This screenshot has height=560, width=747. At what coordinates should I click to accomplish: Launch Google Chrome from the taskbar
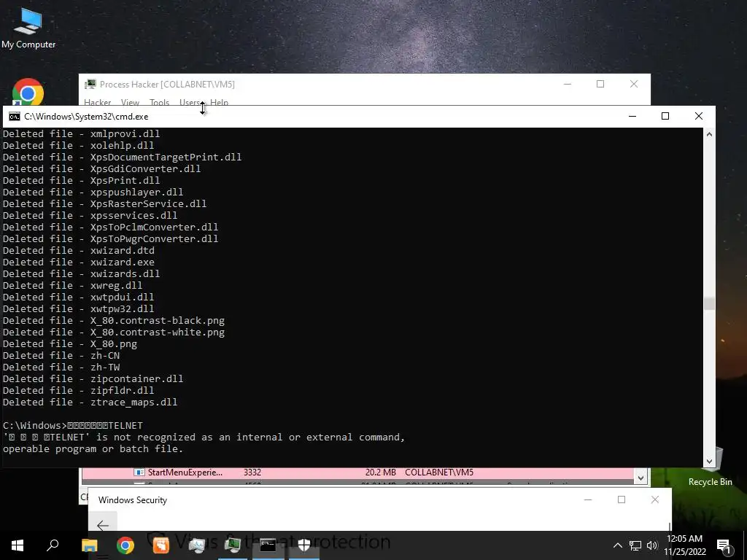coord(125,545)
